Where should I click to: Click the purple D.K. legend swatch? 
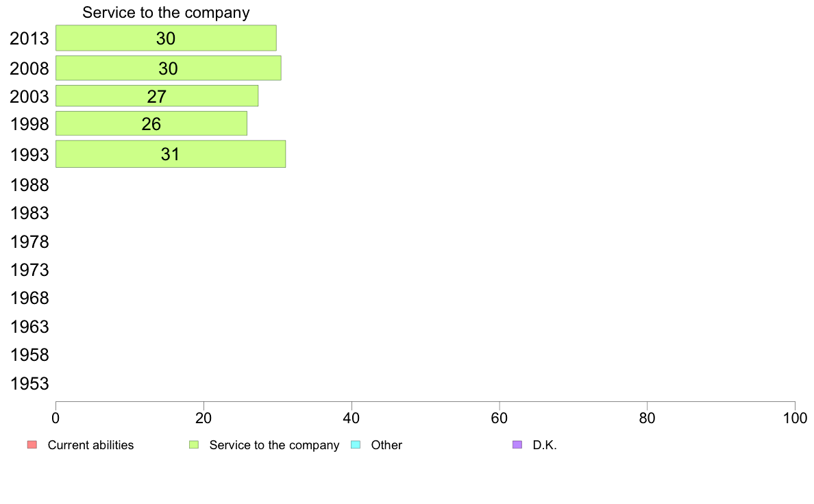point(517,445)
